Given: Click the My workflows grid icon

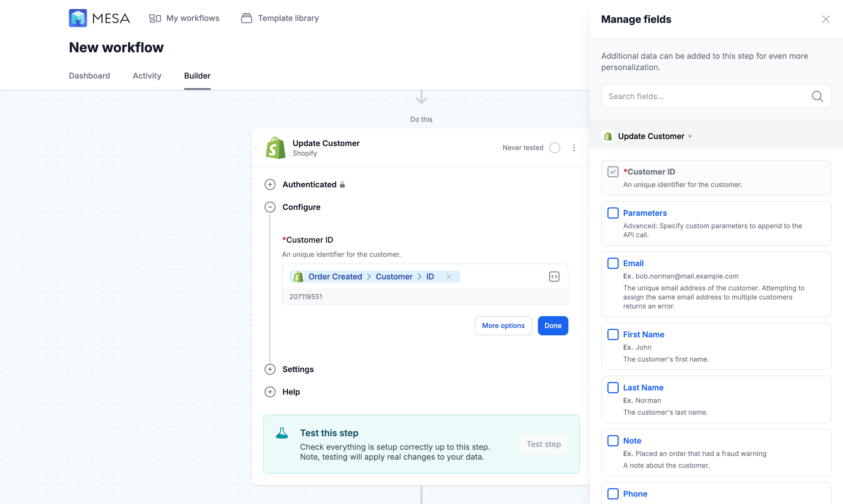Looking at the screenshot, I should 155,18.
